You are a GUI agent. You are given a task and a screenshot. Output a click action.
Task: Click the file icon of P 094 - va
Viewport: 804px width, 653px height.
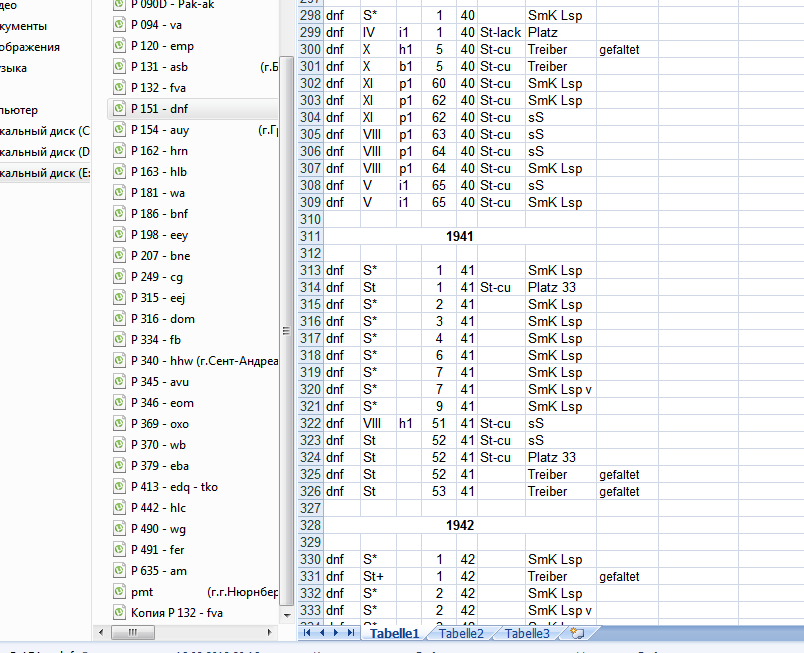pos(120,25)
